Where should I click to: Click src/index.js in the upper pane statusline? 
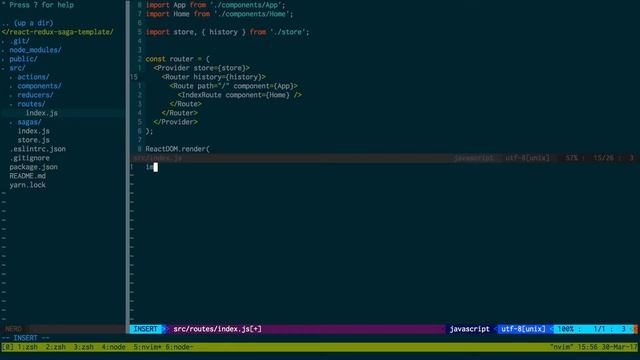(x=158, y=158)
